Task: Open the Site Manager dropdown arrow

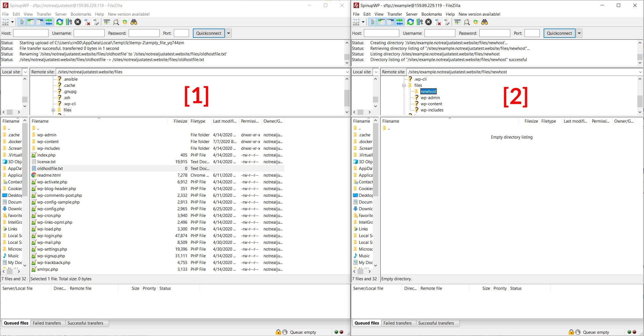Action: tap(13, 22)
